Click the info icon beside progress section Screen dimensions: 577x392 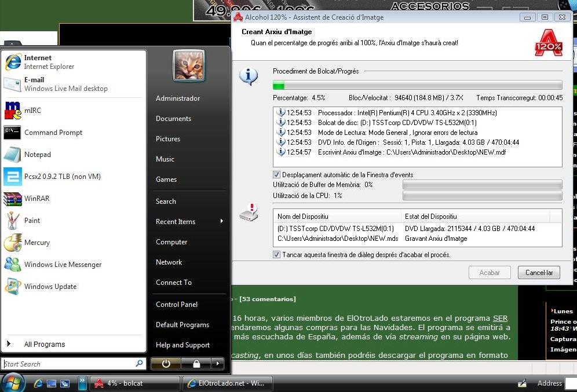[249, 76]
